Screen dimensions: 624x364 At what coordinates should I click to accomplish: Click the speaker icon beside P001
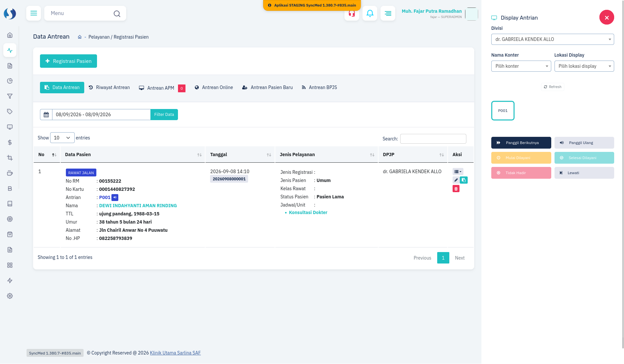115,197
